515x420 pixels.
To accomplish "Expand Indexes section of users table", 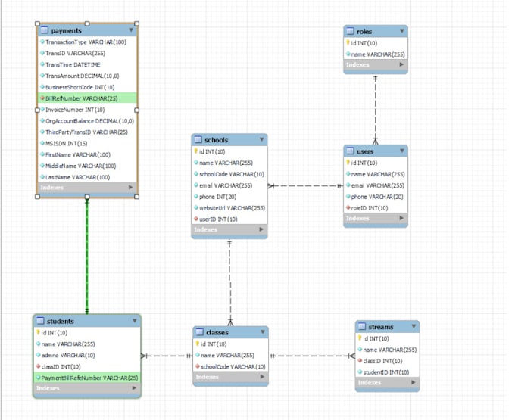I will [401, 218].
